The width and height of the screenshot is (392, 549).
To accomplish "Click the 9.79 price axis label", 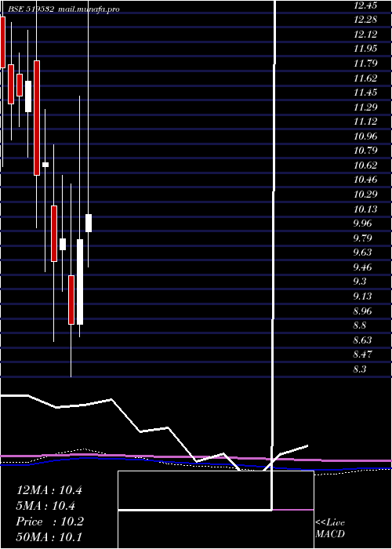I will pos(362,238).
